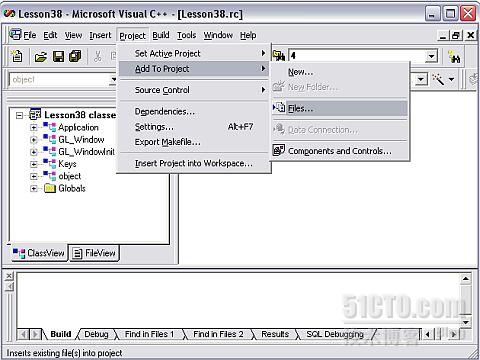480x360 pixels.
Task: Switch to the Find in Files 2 tab
Action: pyautogui.click(x=218, y=334)
